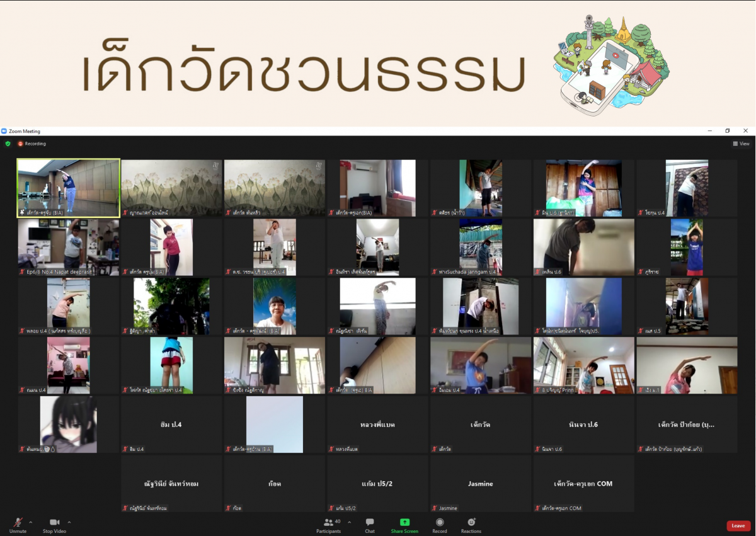Click the Unmute microphone icon
The height and width of the screenshot is (536, 756).
(18, 522)
